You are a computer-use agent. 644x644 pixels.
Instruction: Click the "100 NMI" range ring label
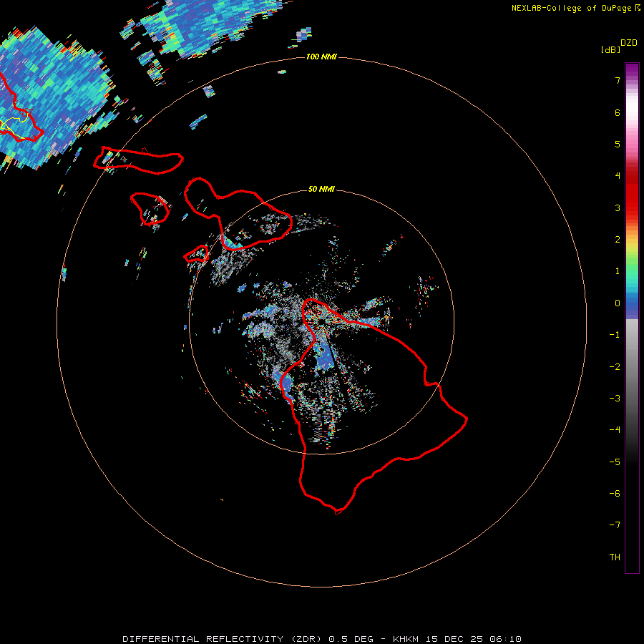click(321, 57)
